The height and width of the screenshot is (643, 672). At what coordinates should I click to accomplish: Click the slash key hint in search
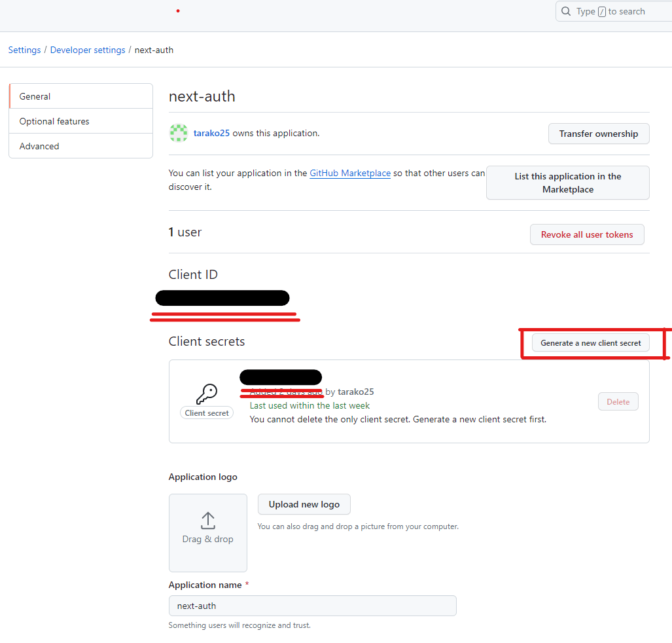602,12
